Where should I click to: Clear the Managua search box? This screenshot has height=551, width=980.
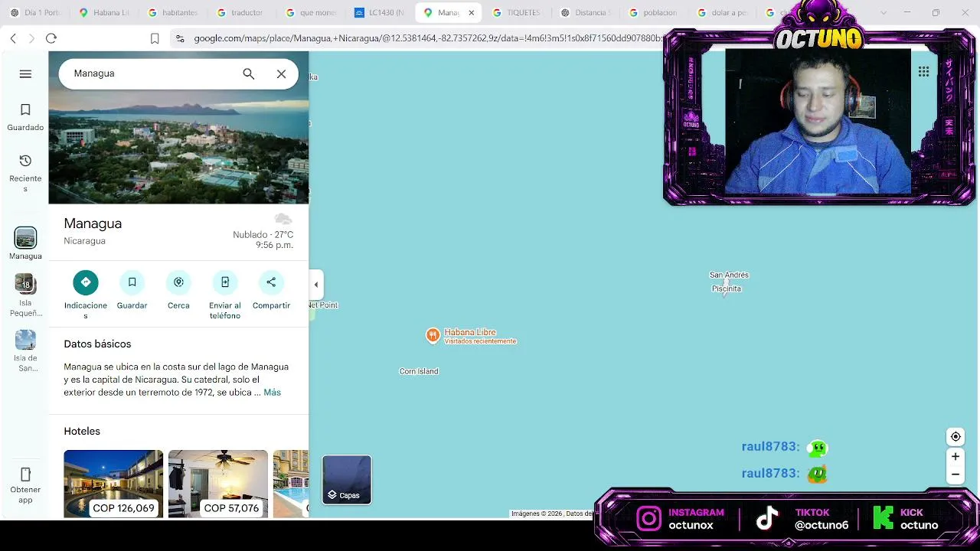coord(281,73)
